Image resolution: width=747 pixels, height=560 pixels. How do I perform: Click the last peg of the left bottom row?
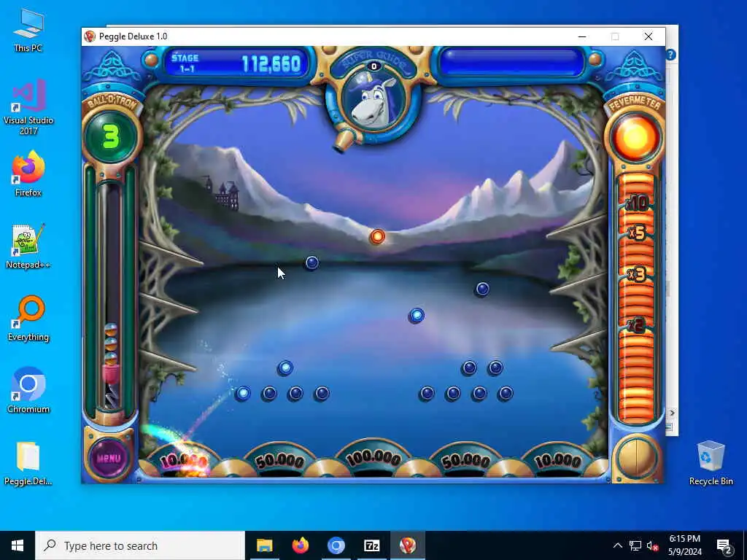tap(322, 393)
